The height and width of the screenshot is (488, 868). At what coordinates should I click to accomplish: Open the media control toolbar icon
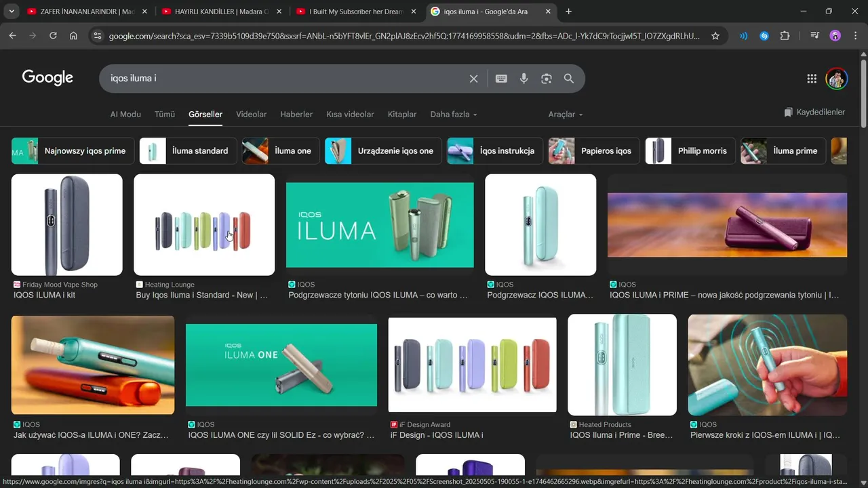pyautogui.click(x=815, y=36)
